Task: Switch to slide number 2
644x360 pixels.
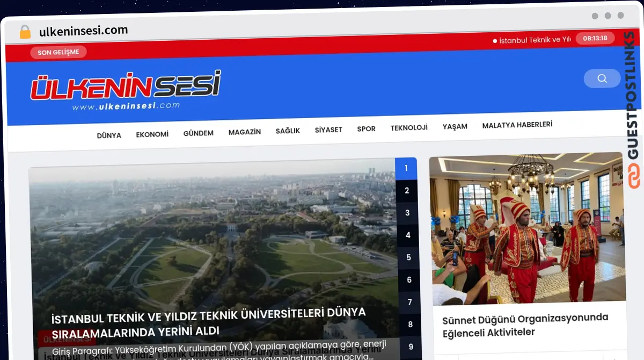Action: pos(407,191)
